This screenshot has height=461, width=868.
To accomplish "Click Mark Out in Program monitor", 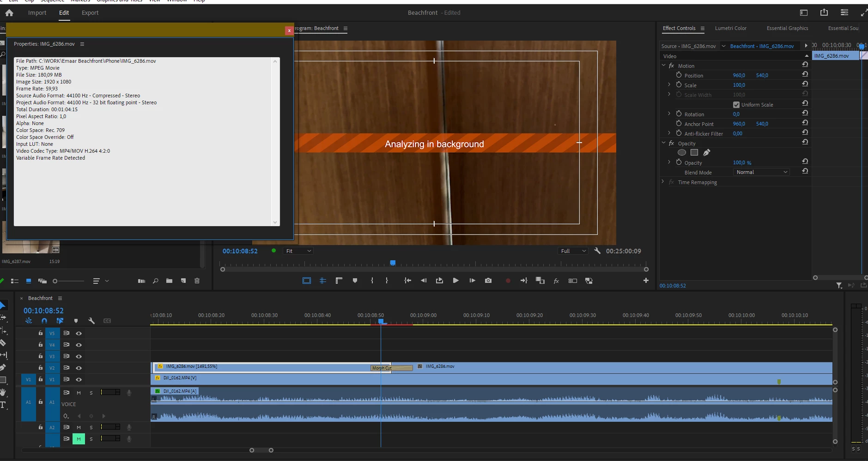I will pos(387,281).
